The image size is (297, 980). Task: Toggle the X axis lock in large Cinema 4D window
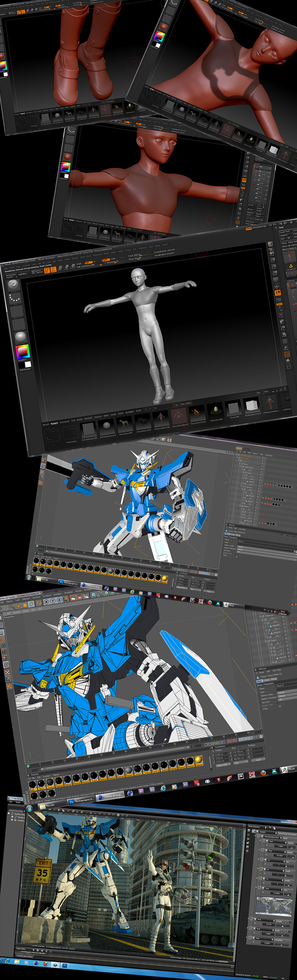coord(46,602)
